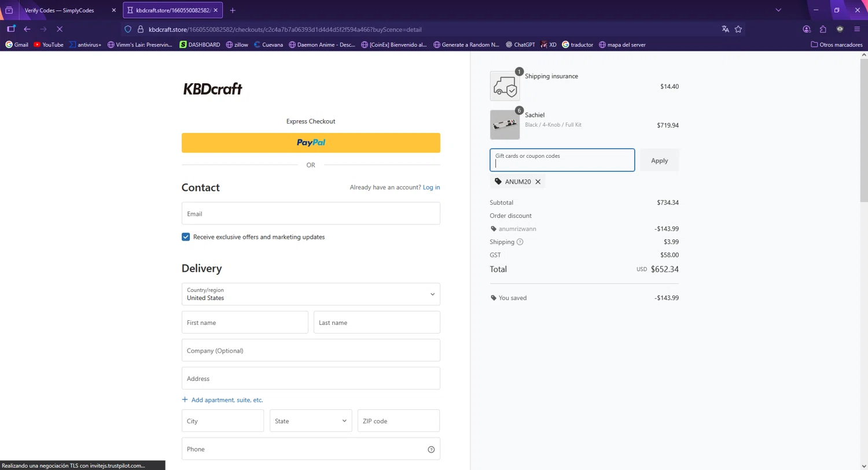Screen dimensions: 868x470
Task: Open the CoinEx Bienvenido bookmark
Action: (x=394, y=45)
